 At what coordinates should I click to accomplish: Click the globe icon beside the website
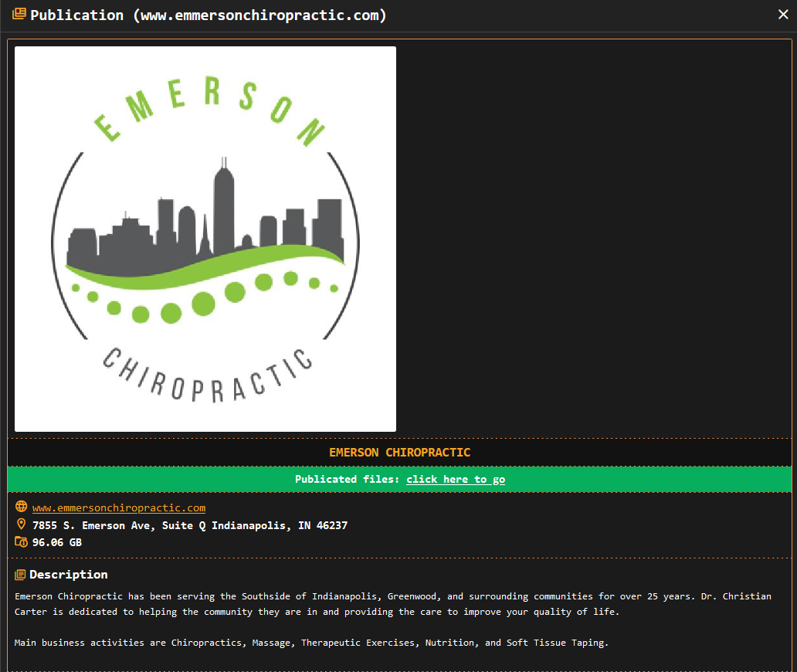click(21, 507)
